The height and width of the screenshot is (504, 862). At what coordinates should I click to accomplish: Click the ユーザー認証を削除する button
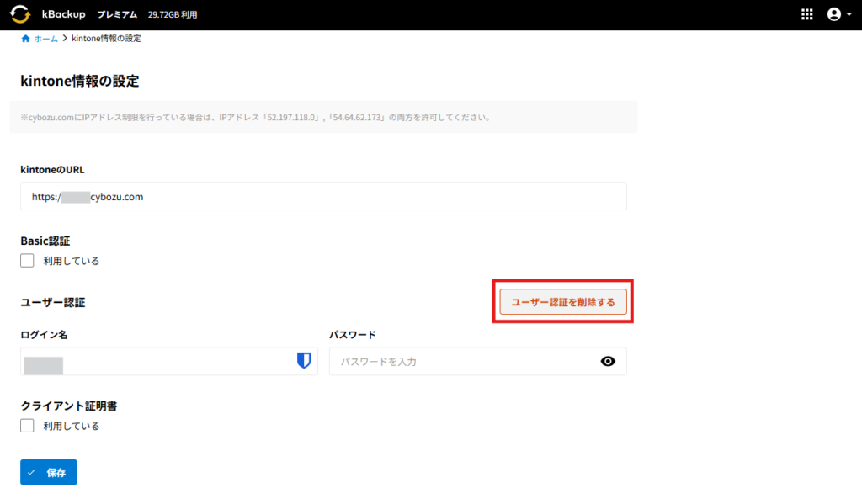coord(563,302)
